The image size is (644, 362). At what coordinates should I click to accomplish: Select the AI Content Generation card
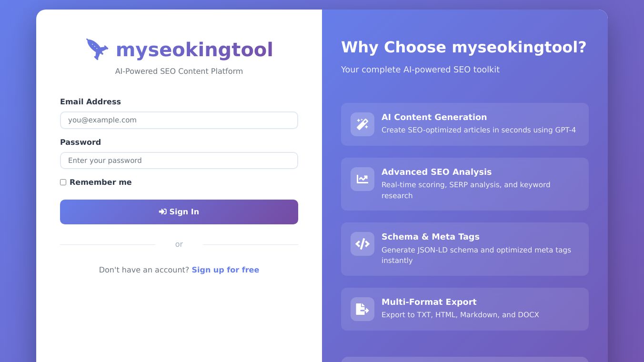pyautogui.click(x=465, y=124)
